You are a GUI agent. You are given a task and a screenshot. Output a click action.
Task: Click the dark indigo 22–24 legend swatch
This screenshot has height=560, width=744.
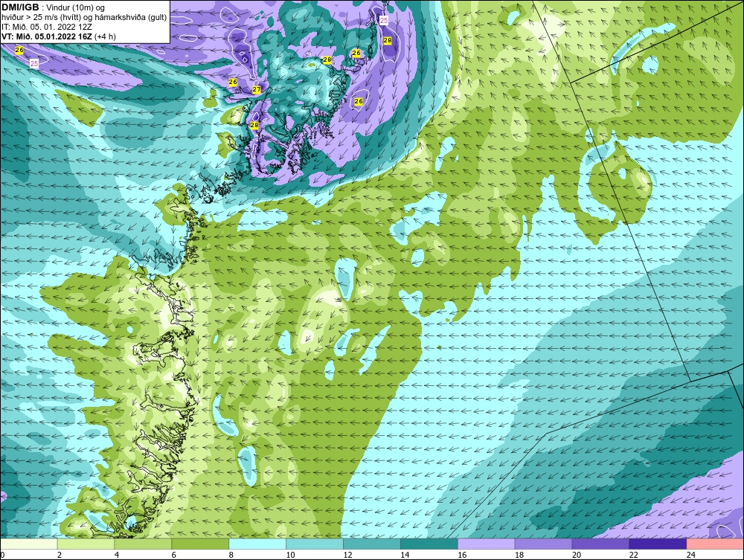point(658,544)
